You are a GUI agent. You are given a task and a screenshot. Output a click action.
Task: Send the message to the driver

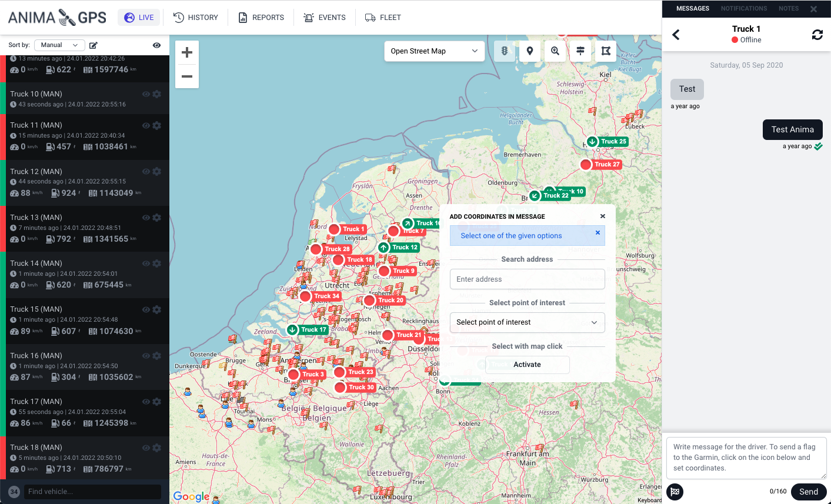[808, 492]
